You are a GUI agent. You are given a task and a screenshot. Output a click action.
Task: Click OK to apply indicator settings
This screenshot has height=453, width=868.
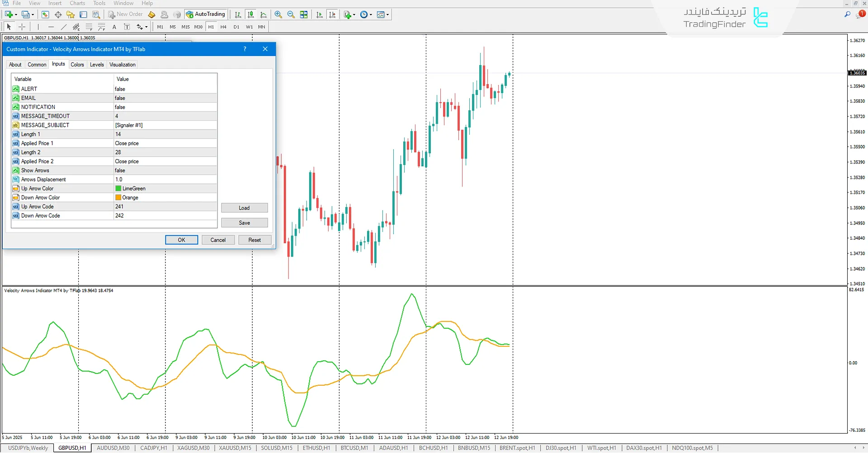181,239
